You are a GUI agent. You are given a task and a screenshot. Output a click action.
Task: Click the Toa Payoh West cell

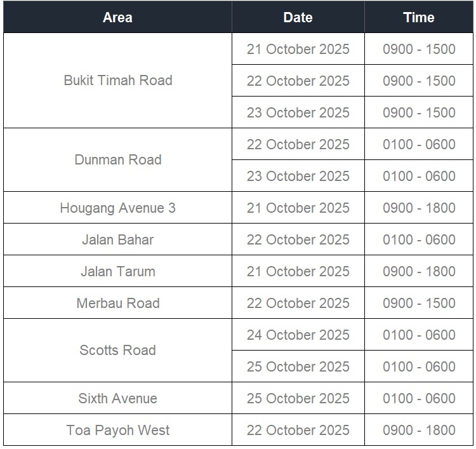tap(117, 430)
